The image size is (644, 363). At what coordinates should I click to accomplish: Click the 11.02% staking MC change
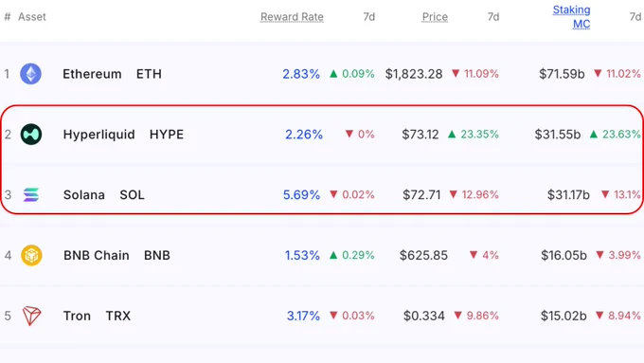(617, 74)
